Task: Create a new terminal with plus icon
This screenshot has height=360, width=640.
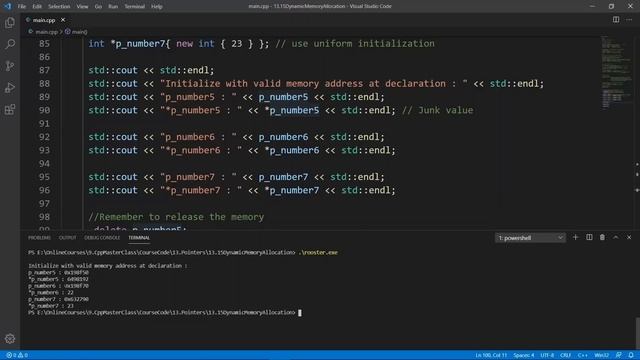Action: pyautogui.click(x=575, y=237)
